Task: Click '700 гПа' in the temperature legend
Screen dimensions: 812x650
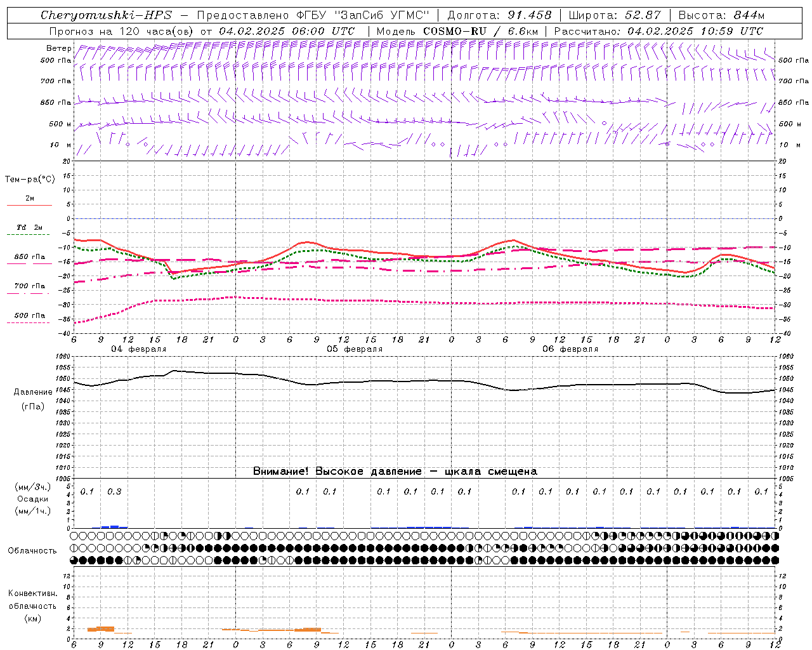Action: point(30,286)
